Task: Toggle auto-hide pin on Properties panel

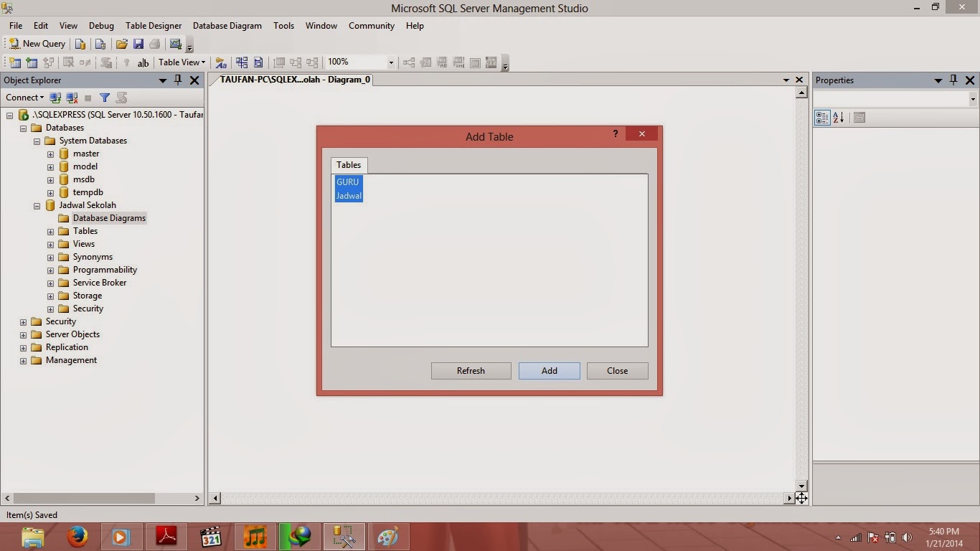Action: 953,80
